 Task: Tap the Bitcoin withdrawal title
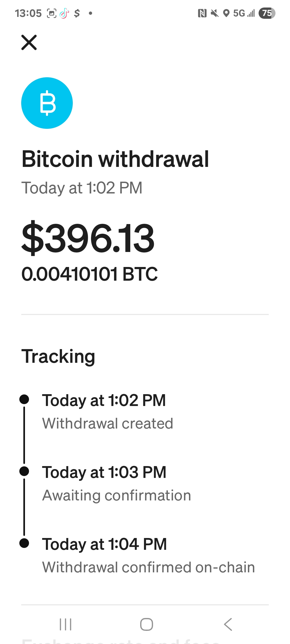pos(115,159)
